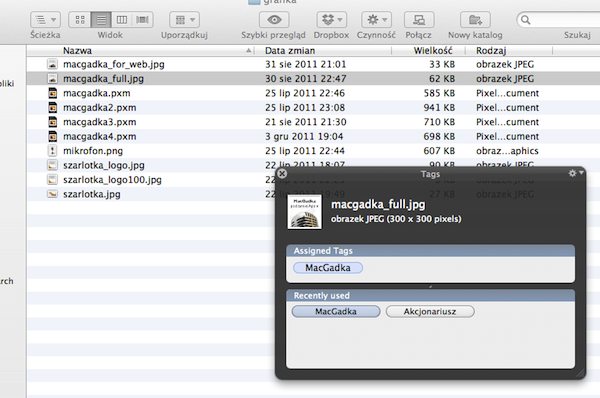Select file mikrofon.png
600x398 pixels.
click(x=93, y=151)
